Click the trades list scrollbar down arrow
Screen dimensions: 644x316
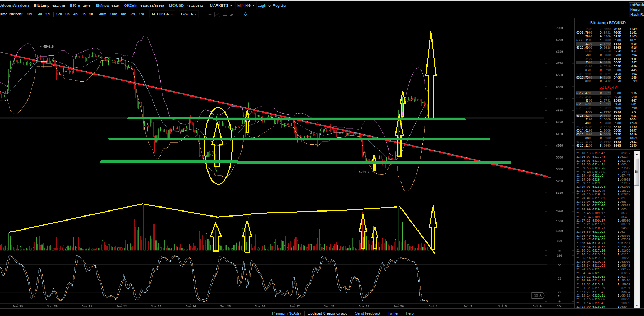tap(637, 306)
